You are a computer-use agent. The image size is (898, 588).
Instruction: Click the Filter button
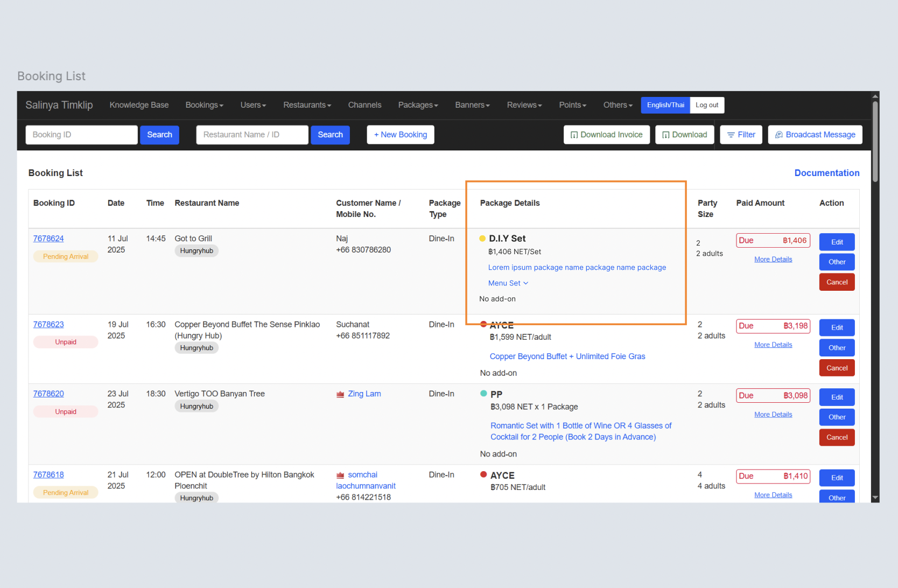click(x=741, y=135)
